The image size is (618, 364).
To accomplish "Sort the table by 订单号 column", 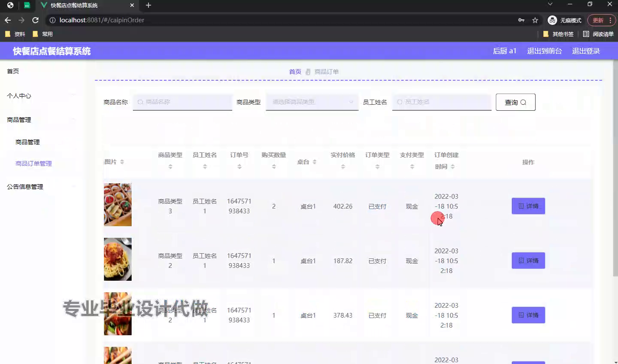I will [x=239, y=167].
